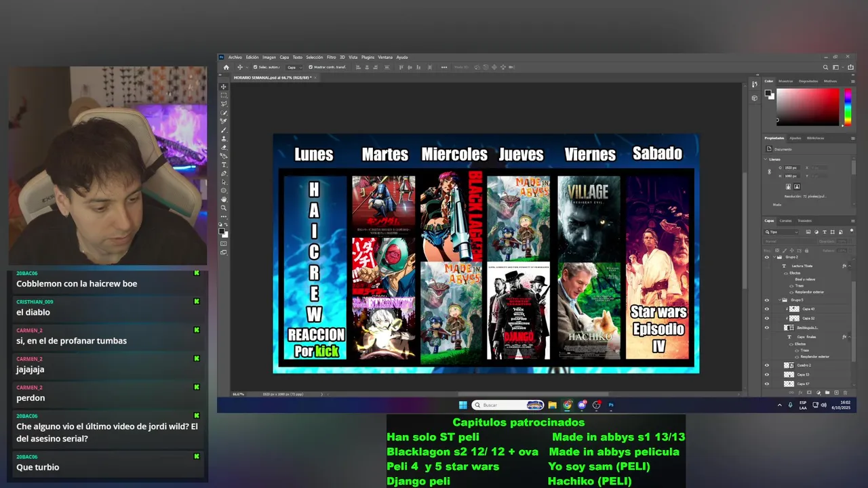Screen dimensions: 868x488
Task: Hide the Grupo 5 layer group
Action: coord(767,300)
